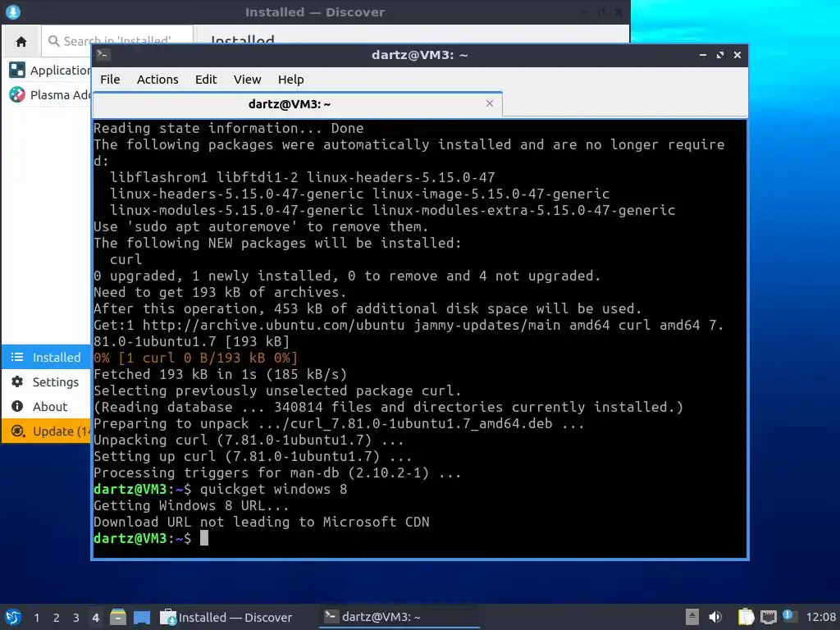Click the Update refresh icon in Discover

pyautogui.click(x=17, y=431)
